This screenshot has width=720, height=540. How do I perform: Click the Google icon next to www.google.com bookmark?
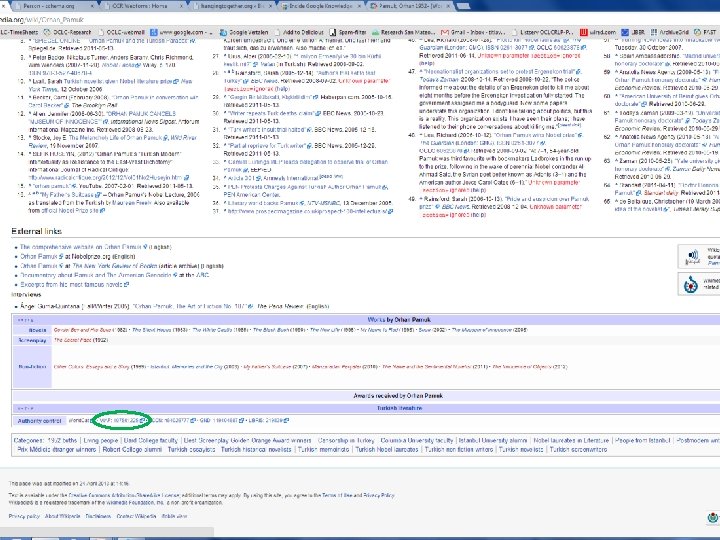(154, 32)
